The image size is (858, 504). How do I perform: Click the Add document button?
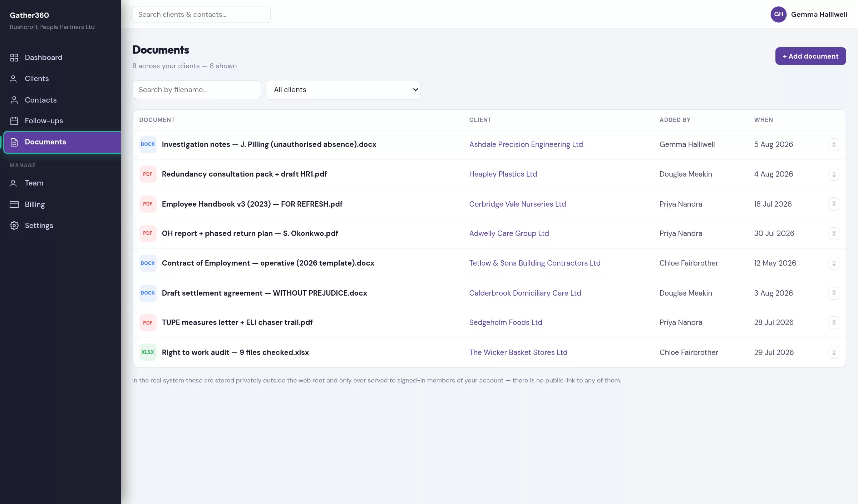[x=810, y=56]
